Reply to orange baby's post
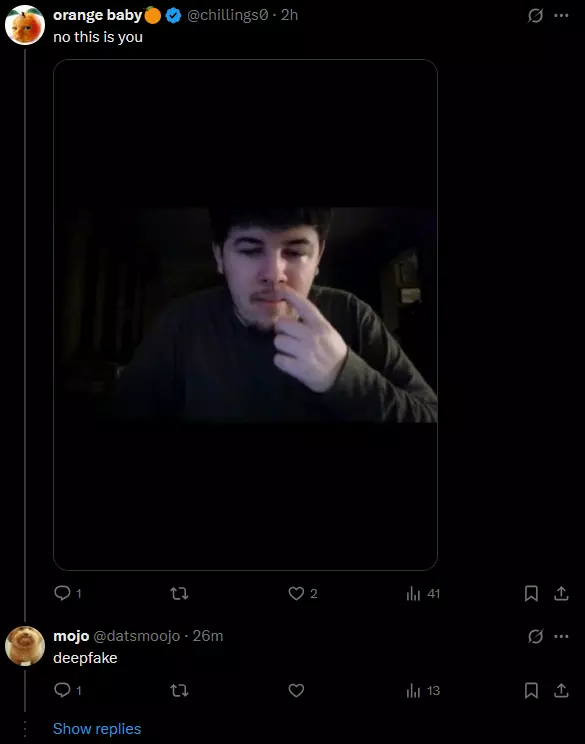The height and width of the screenshot is (744, 585). [62, 593]
